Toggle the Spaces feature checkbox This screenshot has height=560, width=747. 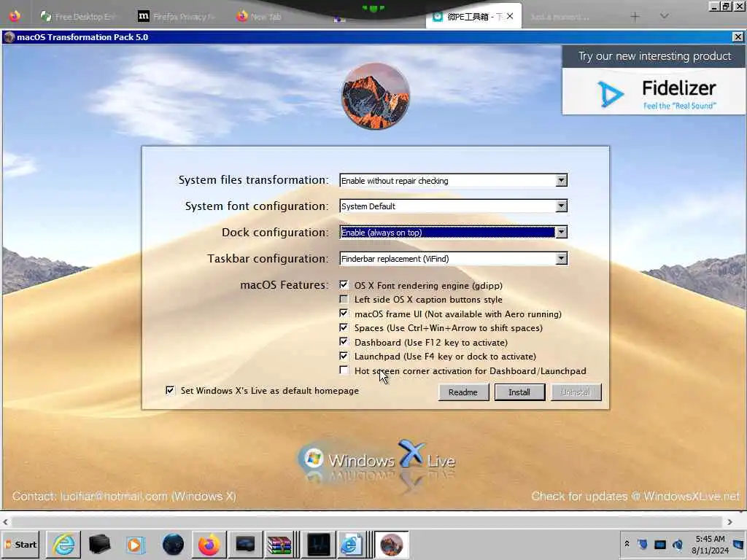[344, 327]
